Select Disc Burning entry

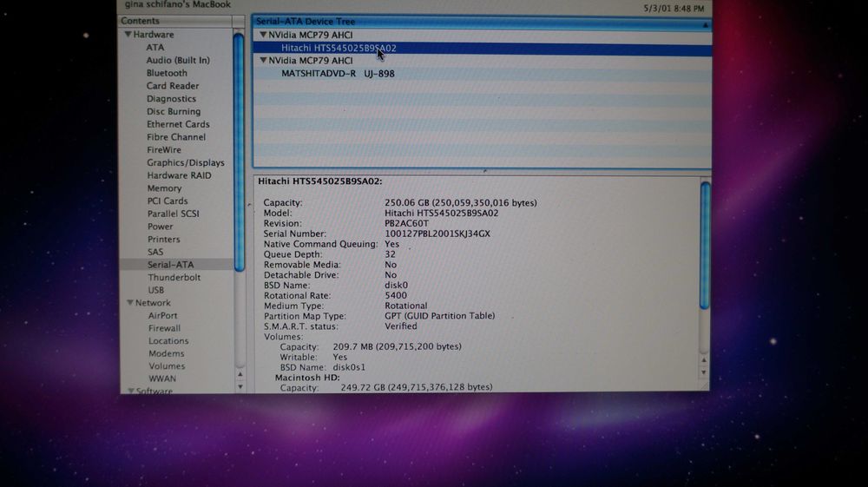coord(174,111)
